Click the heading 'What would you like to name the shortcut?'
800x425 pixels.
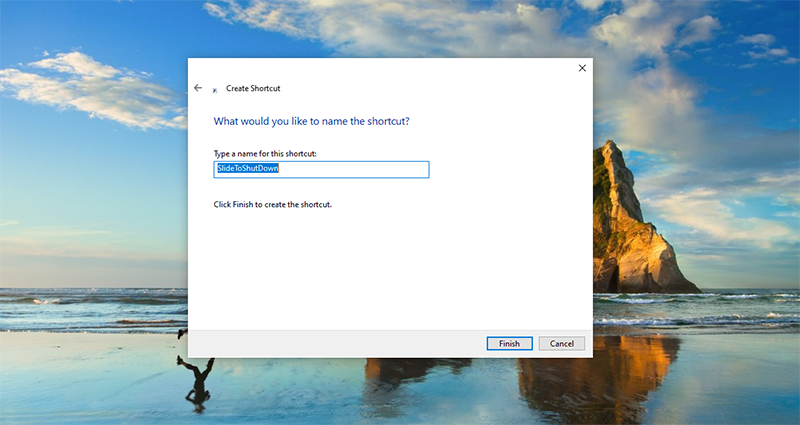[311, 121]
